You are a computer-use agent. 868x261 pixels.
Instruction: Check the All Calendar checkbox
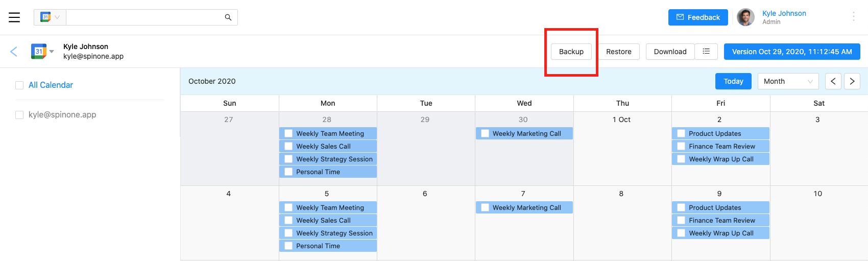pyautogui.click(x=19, y=85)
